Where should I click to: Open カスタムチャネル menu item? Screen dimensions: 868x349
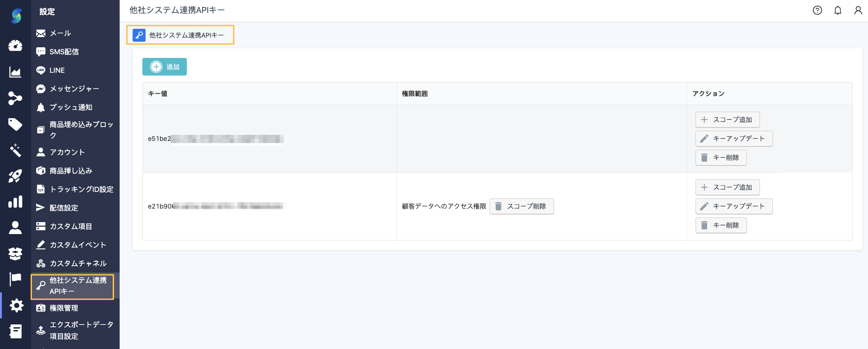pyautogui.click(x=75, y=263)
